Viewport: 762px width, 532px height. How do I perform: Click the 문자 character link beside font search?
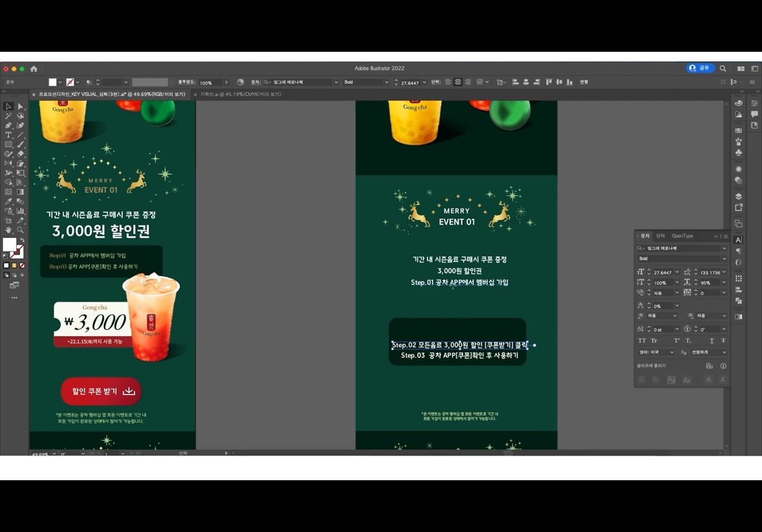[255, 82]
